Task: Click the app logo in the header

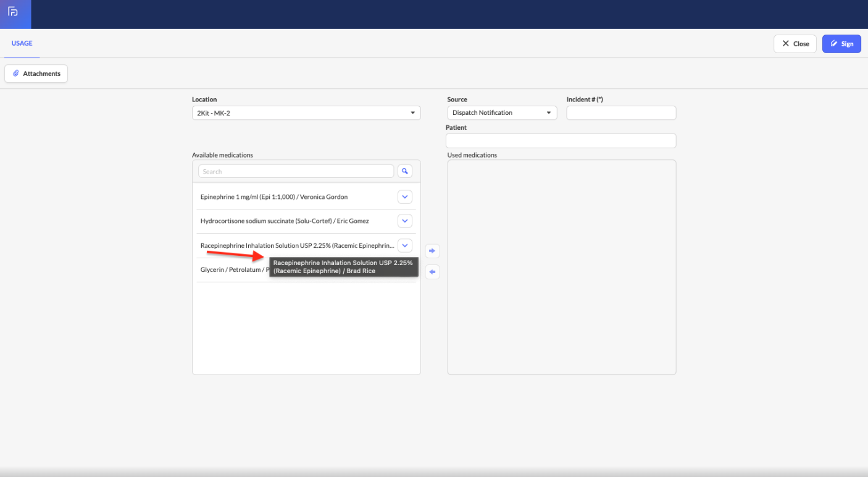Action: [x=13, y=12]
